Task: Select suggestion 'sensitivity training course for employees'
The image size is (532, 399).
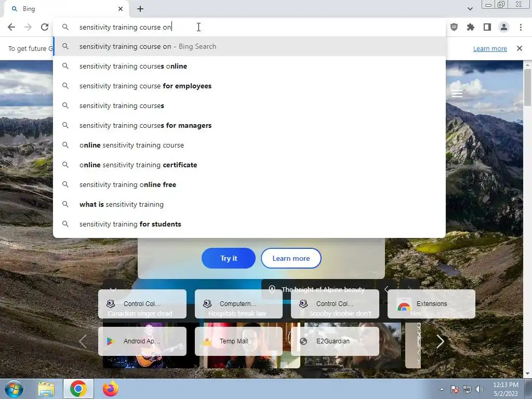Action: click(249, 86)
